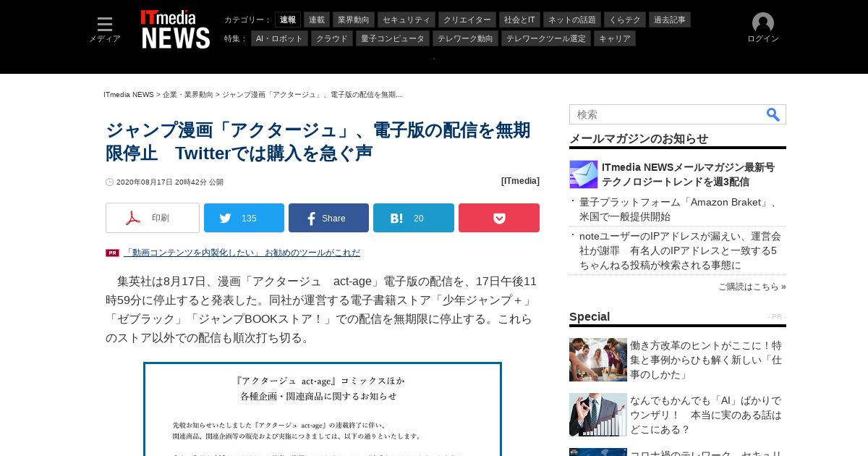Open Amazon Braket news item

pyautogui.click(x=680, y=209)
